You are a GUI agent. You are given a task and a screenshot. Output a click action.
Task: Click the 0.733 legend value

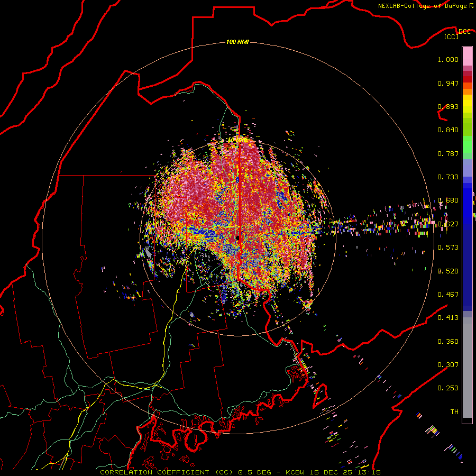tap(448, 177)
